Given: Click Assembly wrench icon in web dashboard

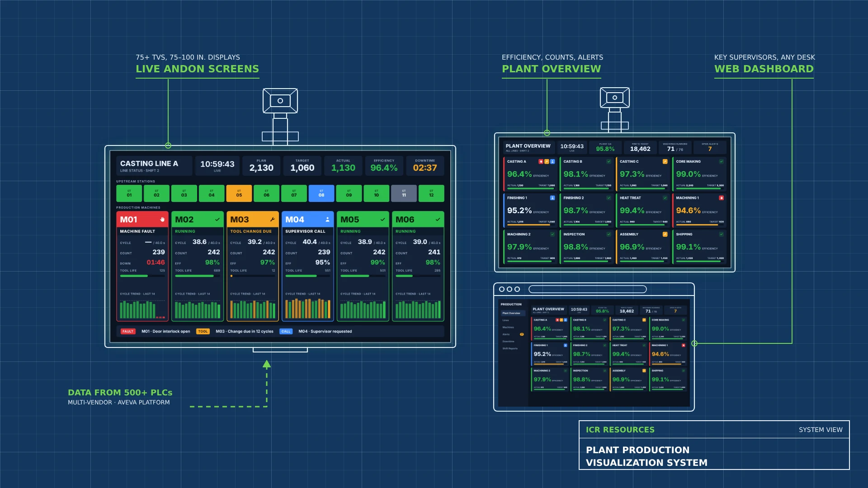Looking at the screenshot, I should [x=644, y=371].
